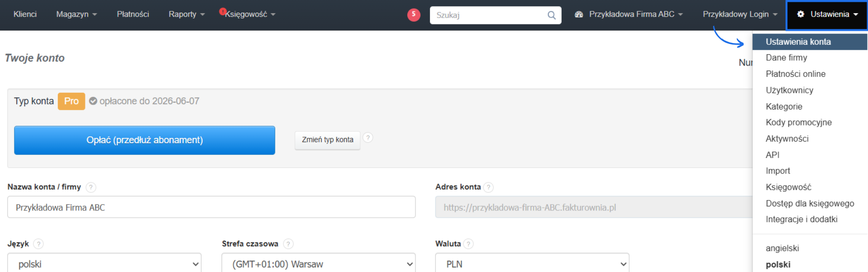868x272 pixels.
Task: Click help icon next to Język label
Action: 39,244
